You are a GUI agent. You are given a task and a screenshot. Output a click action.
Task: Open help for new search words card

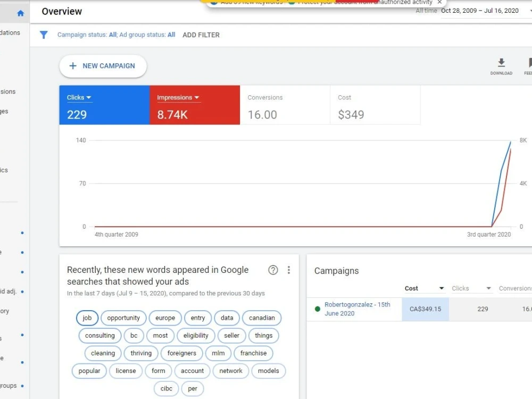(273, 270)
